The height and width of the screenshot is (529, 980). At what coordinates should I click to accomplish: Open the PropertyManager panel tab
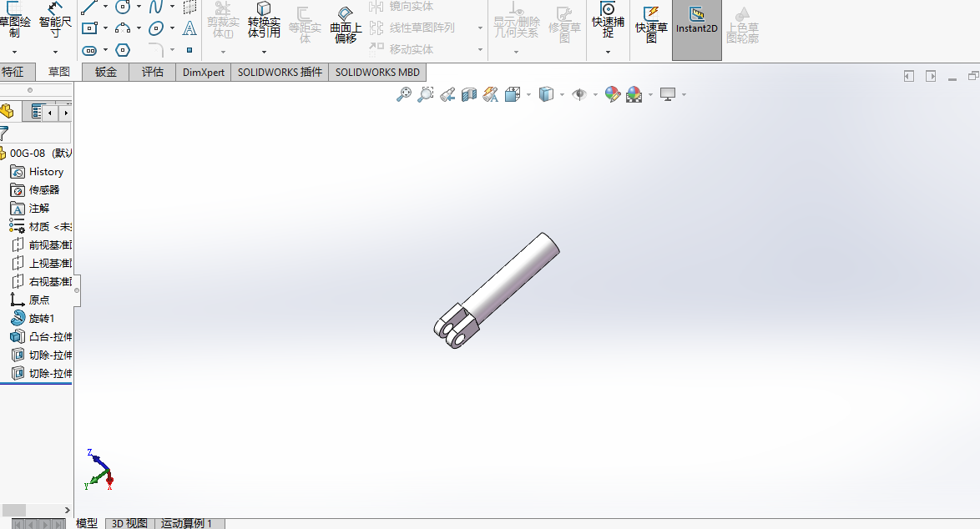click(36, 112)
